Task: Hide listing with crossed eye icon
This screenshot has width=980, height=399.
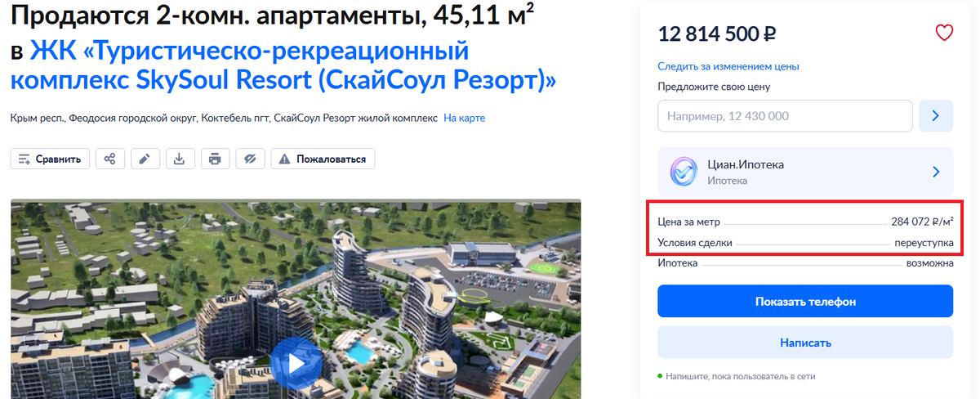Action: [x=250, y=159]
